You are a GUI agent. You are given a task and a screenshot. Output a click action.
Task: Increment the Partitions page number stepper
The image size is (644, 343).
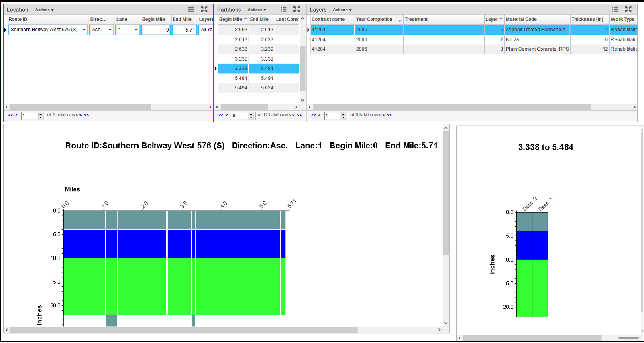[251, 114]
